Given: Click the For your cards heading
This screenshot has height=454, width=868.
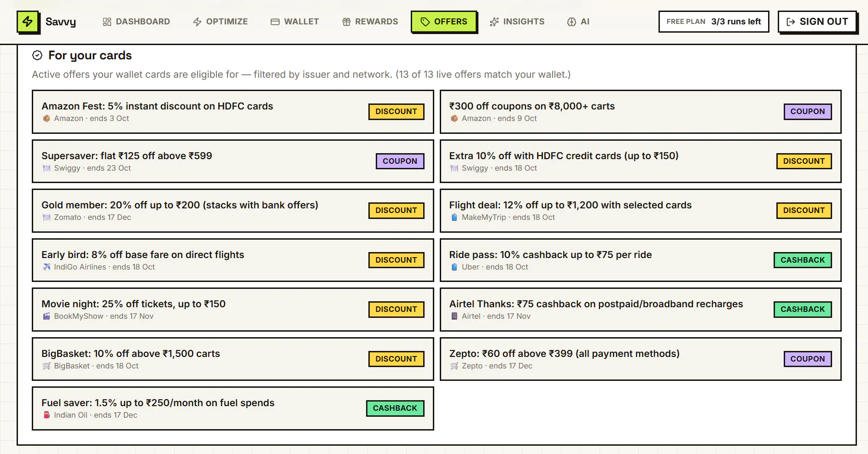Looking at the screenshot, I should (x=90, y=56).
